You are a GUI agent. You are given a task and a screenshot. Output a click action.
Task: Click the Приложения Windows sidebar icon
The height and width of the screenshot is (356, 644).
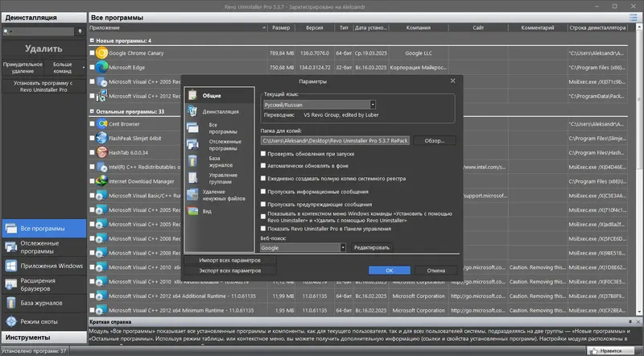tap(11, 266)
